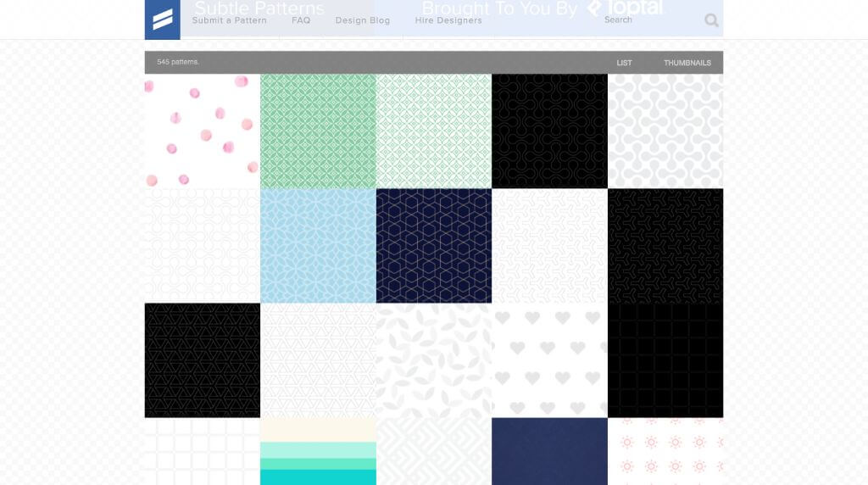This screenshot has width=868, height=485.
Task: Switch to LIST view
Action: coord(624,63)
